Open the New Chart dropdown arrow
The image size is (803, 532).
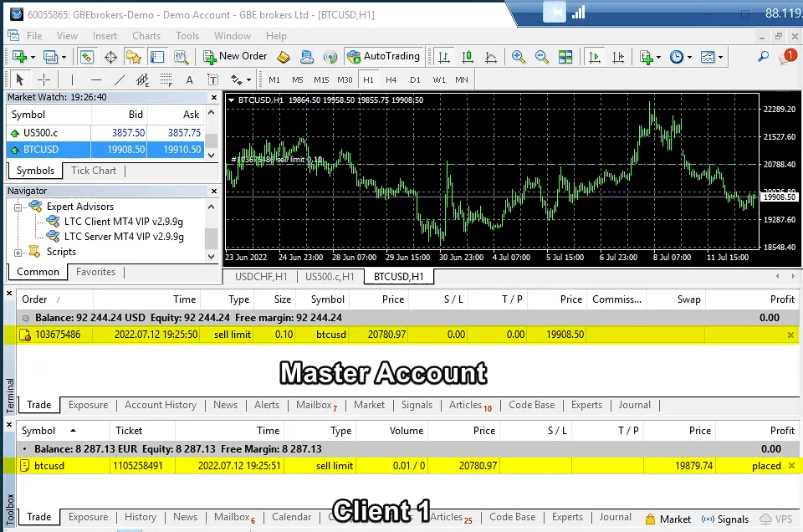tap(33, 58)
